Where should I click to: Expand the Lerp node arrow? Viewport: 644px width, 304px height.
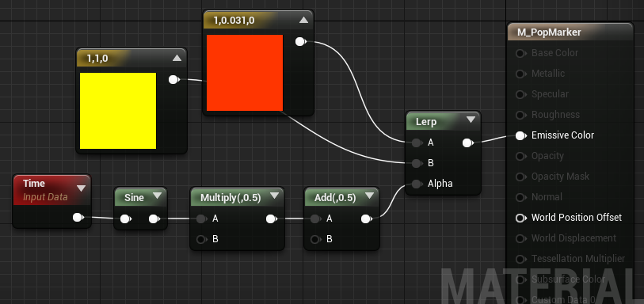[x=471, y=120]
